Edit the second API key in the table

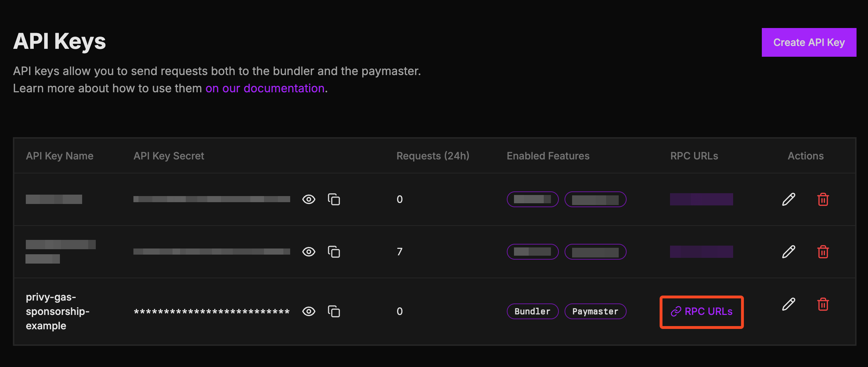788,252
